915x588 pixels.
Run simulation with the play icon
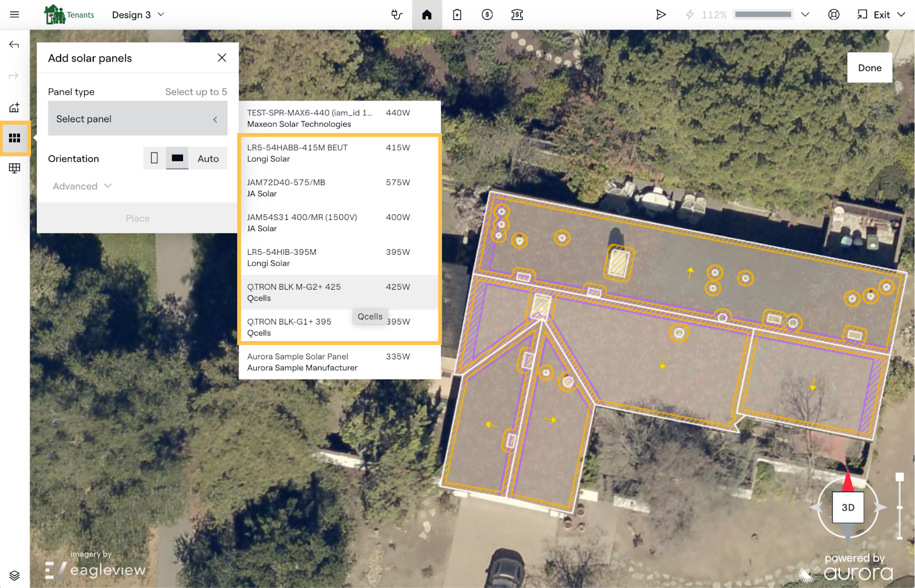click(661, 14)
